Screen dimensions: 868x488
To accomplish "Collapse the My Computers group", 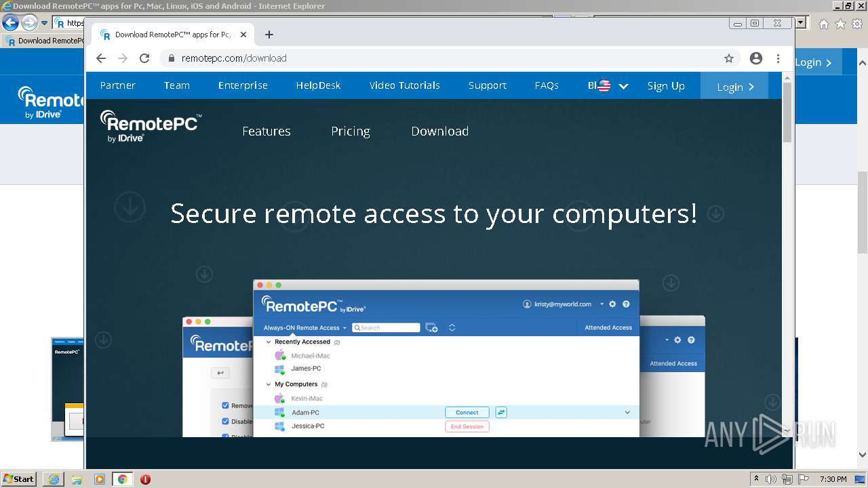I will (269, 384).
